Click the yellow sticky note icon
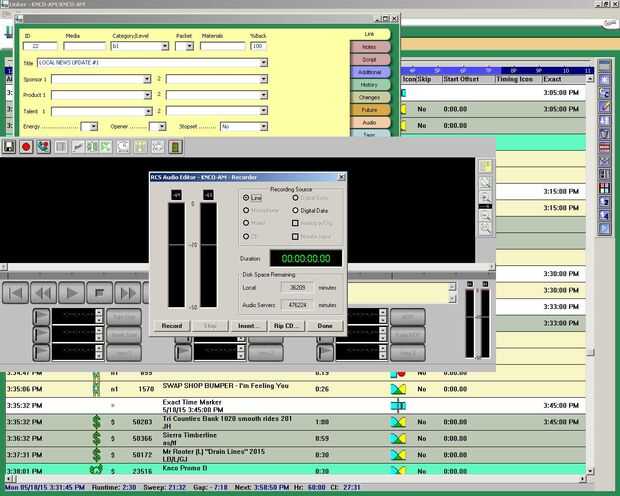The height and width of the screenshot is (496, 620). [486, 167]
